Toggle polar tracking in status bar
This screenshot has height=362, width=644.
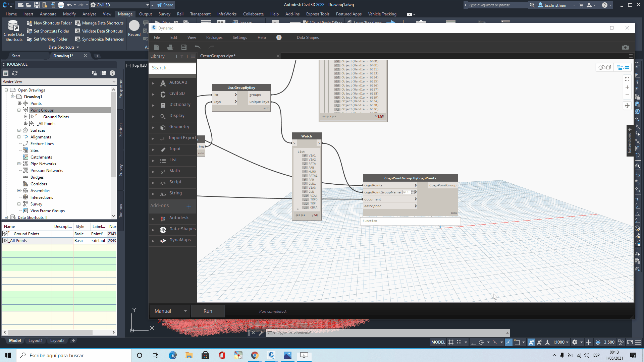click(482, 342)
